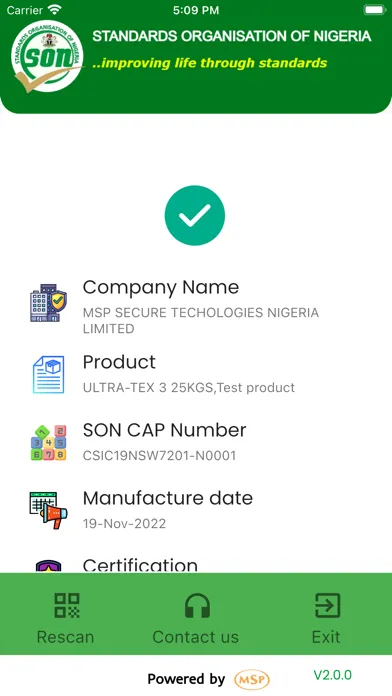Tap the Company Name heading
This screenshot has height=696, width=392.
coord(161,287)
